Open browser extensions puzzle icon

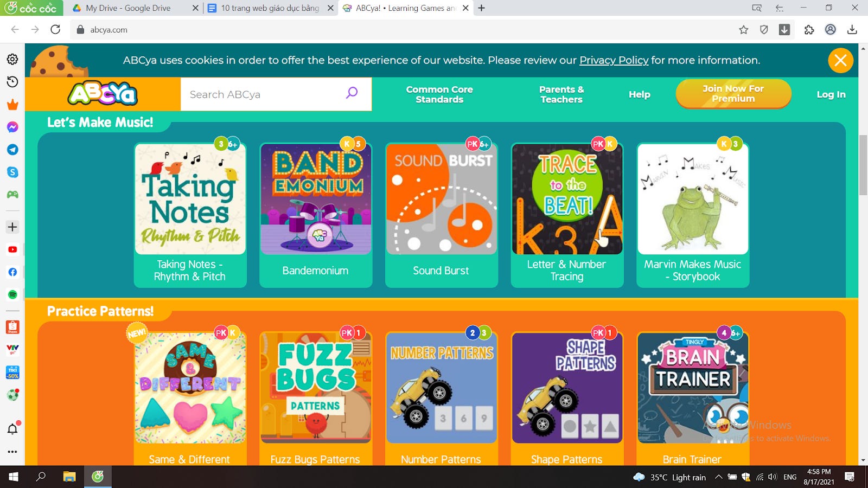tap(809, 30)
